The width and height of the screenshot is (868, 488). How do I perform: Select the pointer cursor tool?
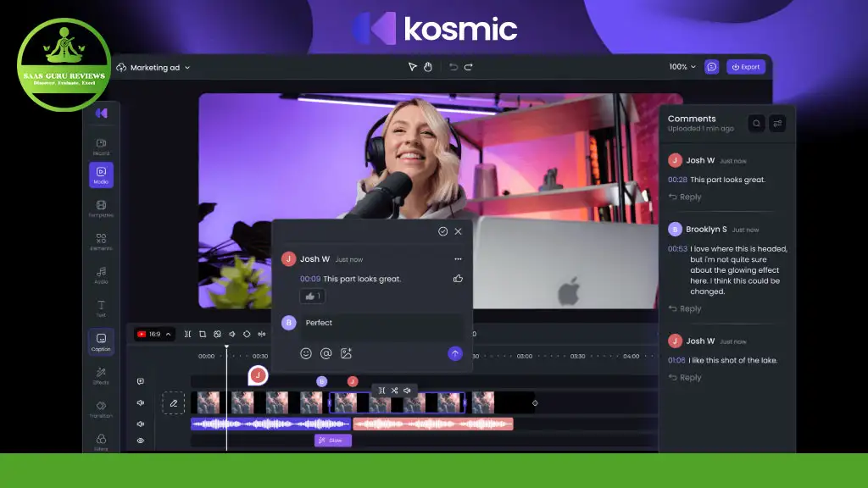tap(413, 67)
